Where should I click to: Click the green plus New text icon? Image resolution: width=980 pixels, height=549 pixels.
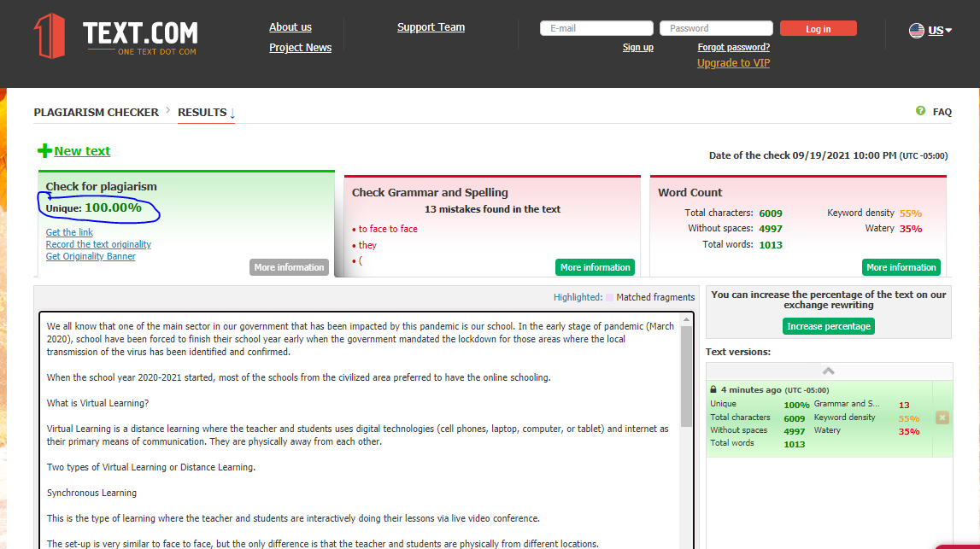44,150
